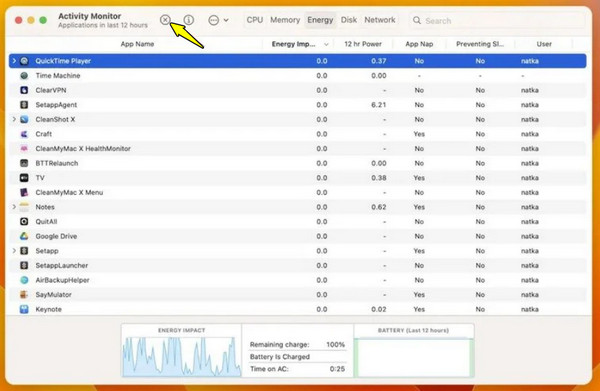Select the SayMulator icon
This screenshot has height=391, width=600.
click(x=24, y=295)
